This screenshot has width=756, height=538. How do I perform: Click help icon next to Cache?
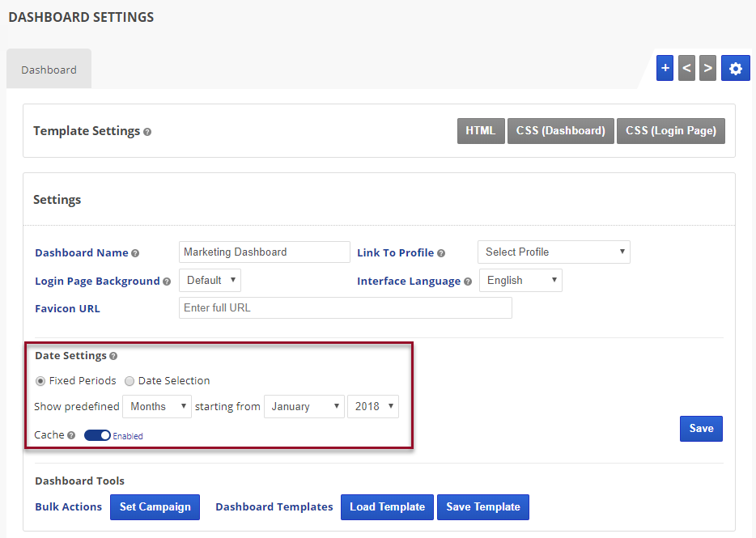click(71, 435)
